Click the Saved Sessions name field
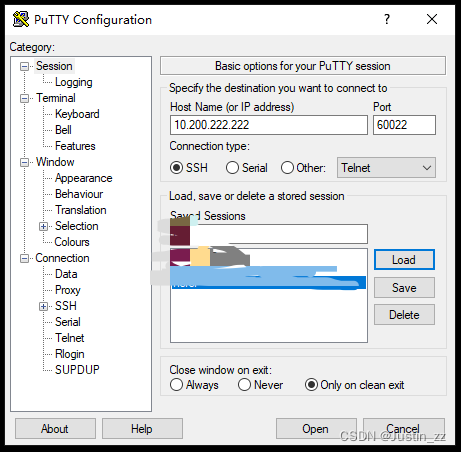The width and height of the screenshot is (461, 452). (269, 234)
